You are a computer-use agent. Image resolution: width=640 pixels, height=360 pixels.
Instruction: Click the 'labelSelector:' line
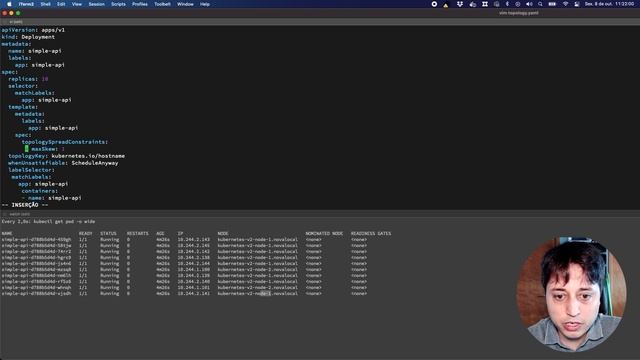tap(31, 170)
